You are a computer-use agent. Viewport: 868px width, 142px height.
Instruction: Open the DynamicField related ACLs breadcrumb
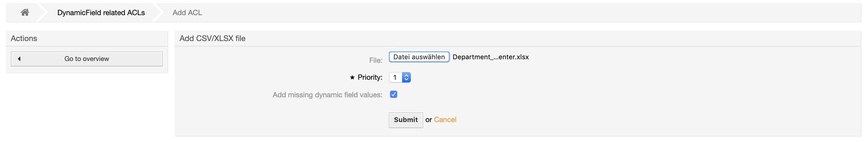pos(101,13)
